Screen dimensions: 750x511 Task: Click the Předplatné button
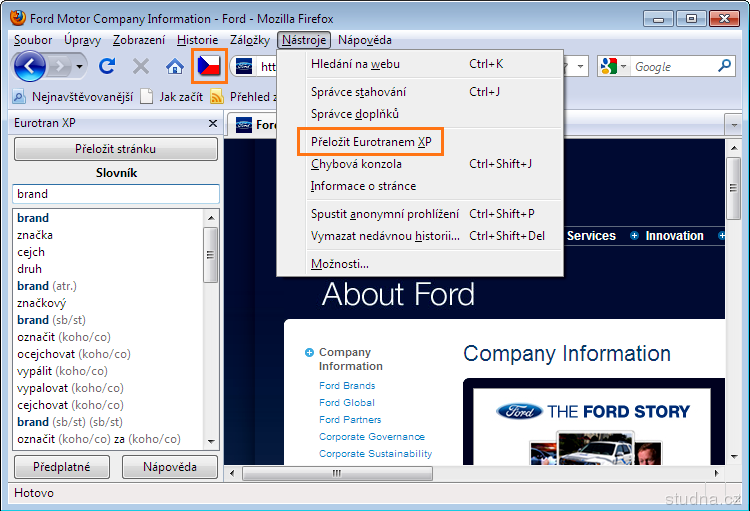62,467
